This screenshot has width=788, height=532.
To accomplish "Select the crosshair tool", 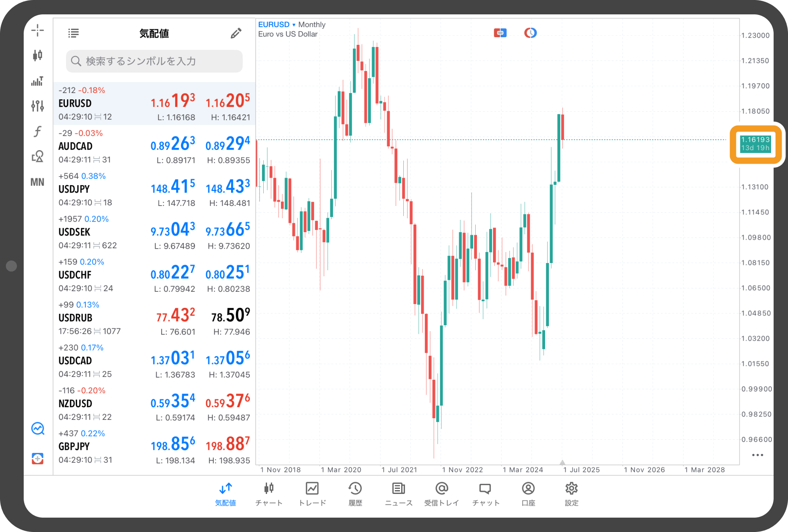I will click(37, 30).
